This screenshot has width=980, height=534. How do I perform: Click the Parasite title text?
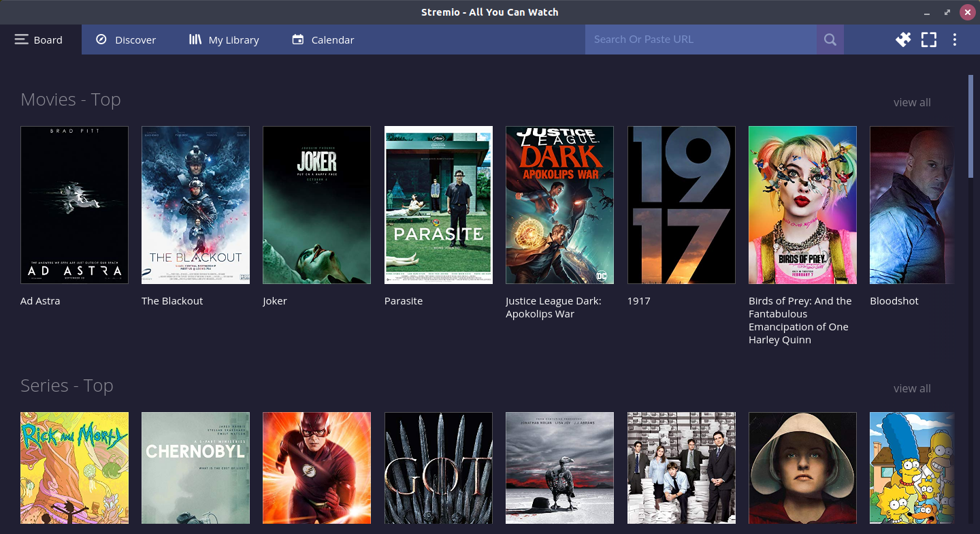pos(404,300)
